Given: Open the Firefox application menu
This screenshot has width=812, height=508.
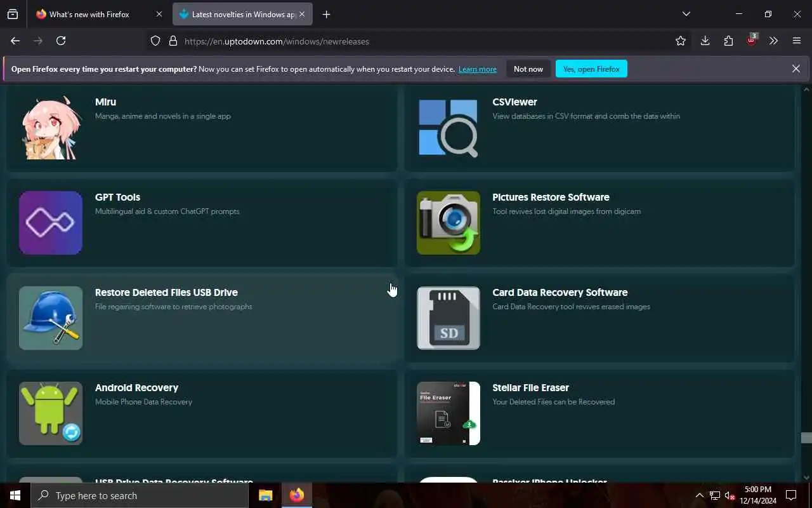Looking at the screenshot, I should (x=797, y=41).
